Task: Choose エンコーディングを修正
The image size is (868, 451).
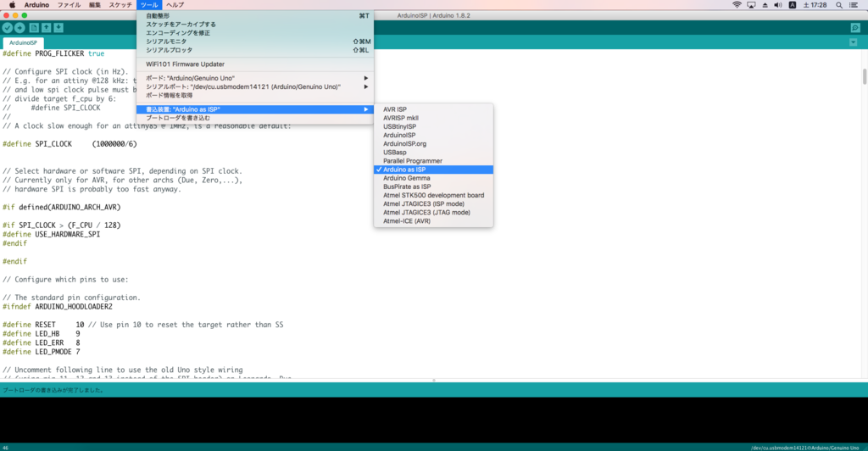Action: 254,33
